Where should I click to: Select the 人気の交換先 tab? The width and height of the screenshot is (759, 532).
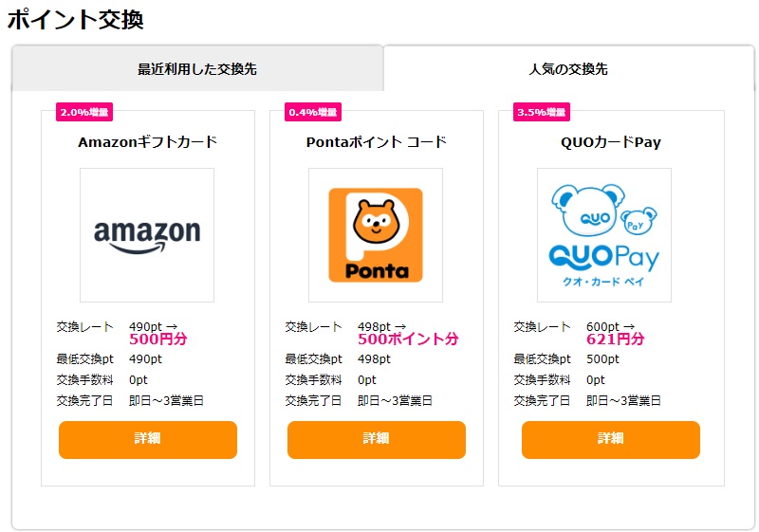coord(568,69)
